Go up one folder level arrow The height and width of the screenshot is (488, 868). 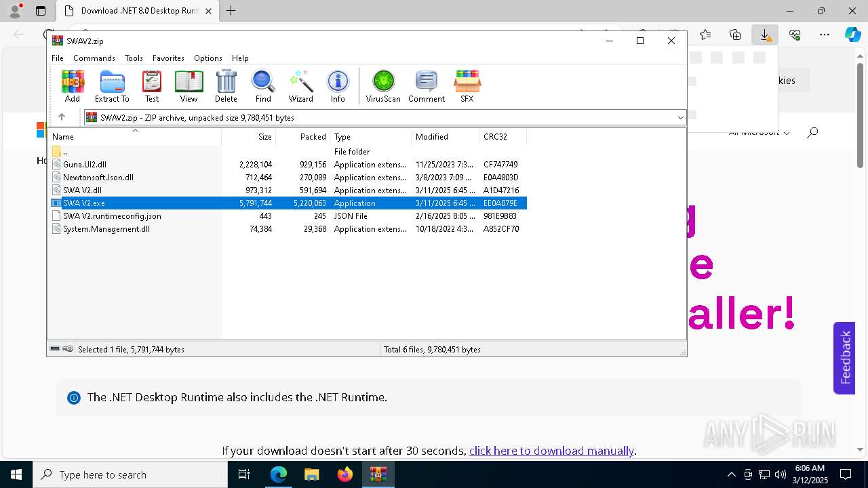pos(62,117)
